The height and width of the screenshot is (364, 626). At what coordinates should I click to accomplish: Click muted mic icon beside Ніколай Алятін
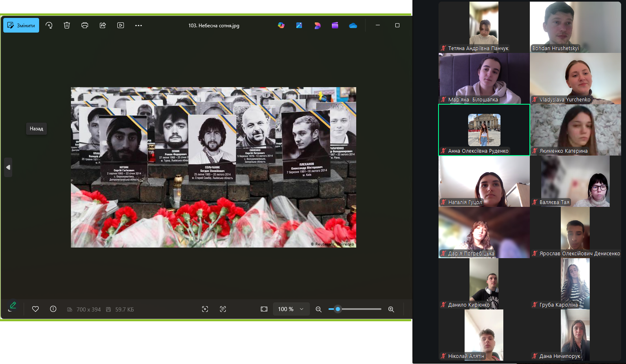pos(443,356)
